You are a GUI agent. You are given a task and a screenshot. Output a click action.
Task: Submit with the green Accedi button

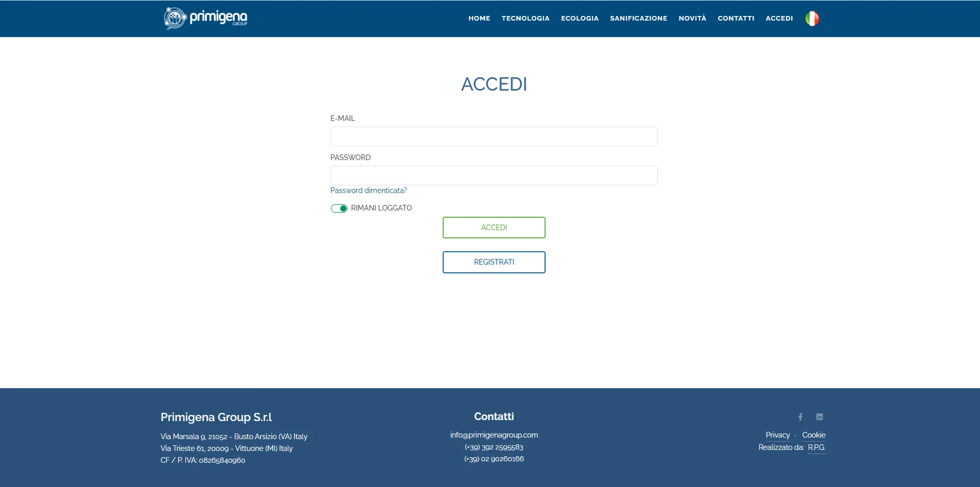[x=494, y=228]
